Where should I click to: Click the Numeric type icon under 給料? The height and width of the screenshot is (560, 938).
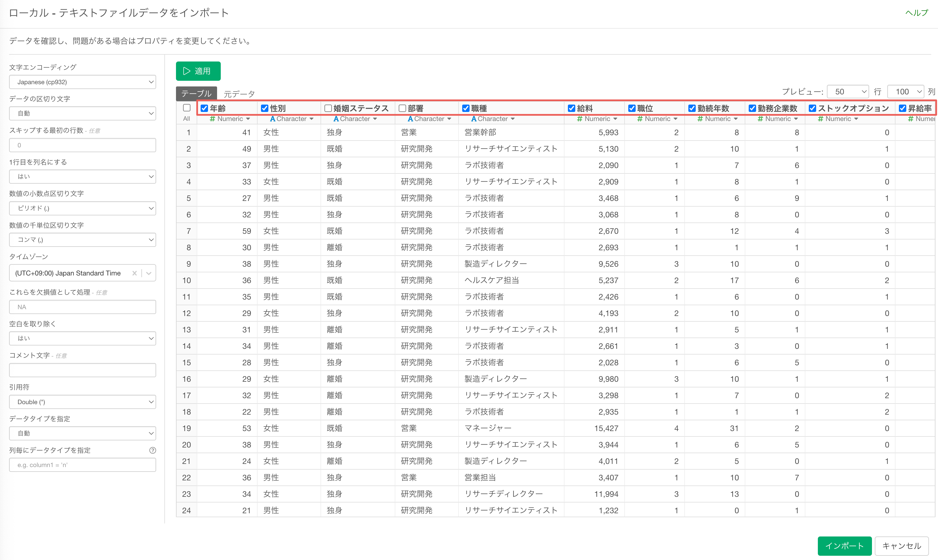tap(580, 119)
